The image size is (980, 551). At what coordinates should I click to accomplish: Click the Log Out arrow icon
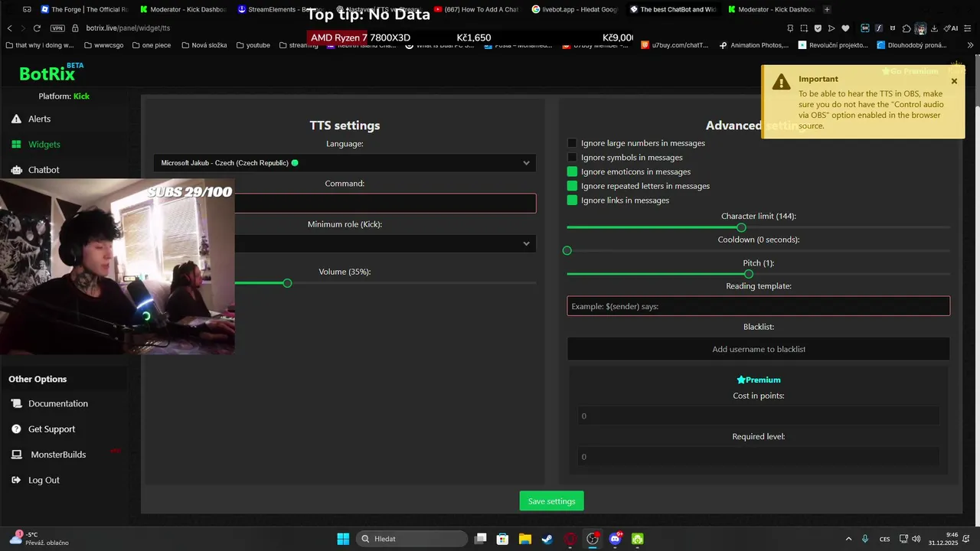point(16,480)
